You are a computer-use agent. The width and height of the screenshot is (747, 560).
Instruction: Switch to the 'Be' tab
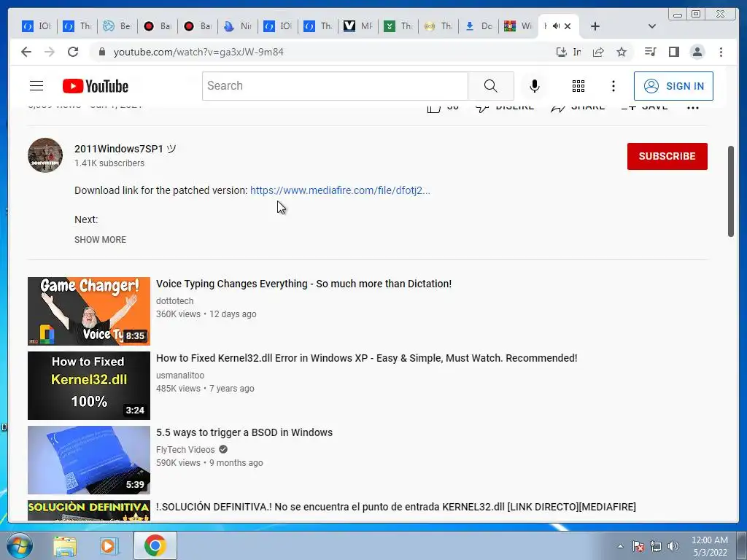117,26
